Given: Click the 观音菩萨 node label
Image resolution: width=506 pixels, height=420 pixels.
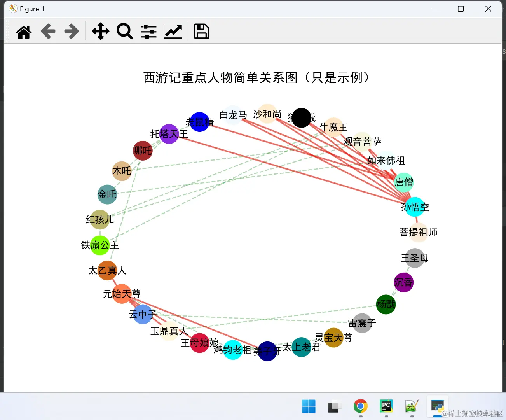Looking at the screenshot, I should (x=362, y=142).
